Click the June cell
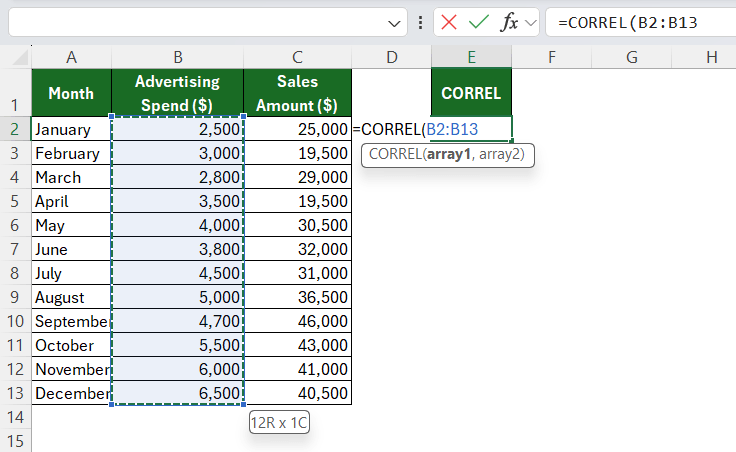The width and height of the screenshot is (736, 452). (71, 249)
